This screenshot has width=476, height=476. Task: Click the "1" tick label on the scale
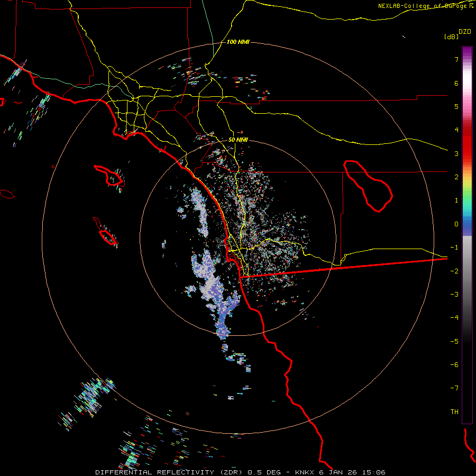point(456,200)
